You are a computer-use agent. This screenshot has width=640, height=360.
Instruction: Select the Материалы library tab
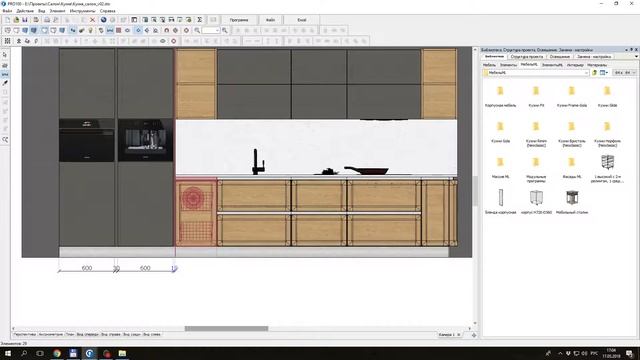point(597,65)
